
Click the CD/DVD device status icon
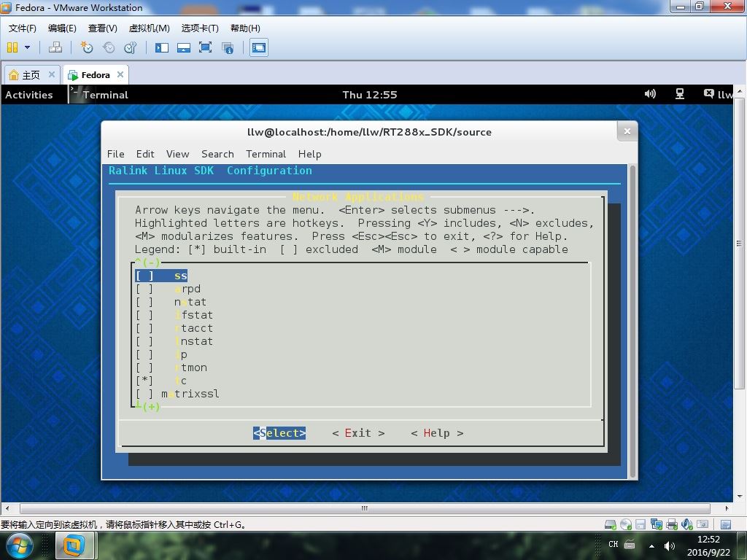pyautogui.click(x=625, y=524)
